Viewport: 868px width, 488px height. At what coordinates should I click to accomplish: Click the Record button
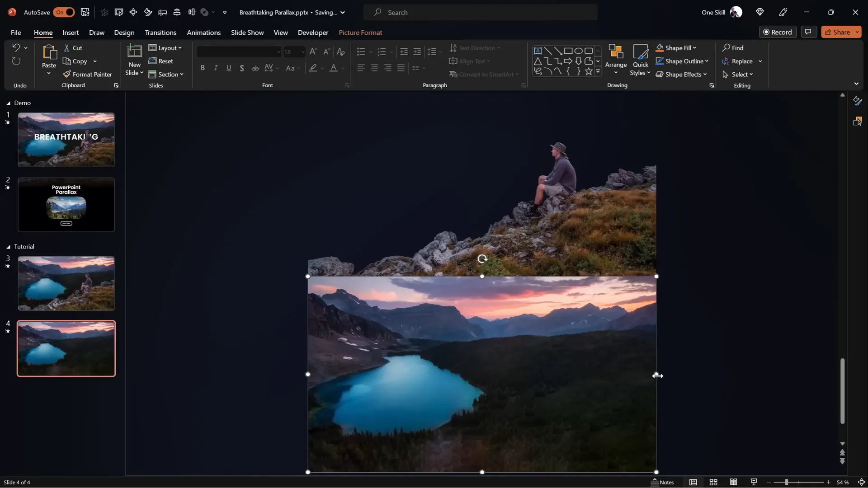(x=778, y=32)
